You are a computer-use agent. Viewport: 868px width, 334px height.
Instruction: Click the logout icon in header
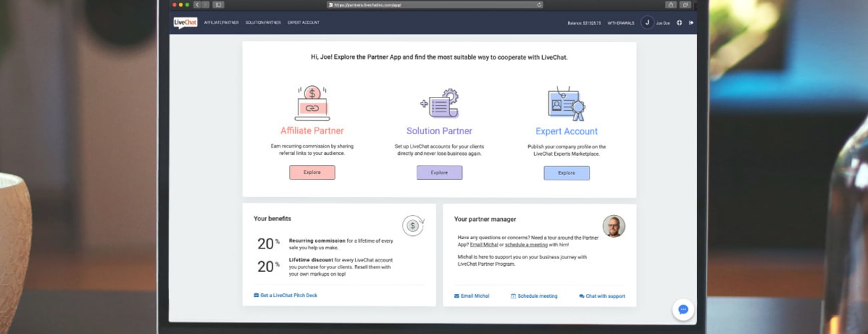691,23
